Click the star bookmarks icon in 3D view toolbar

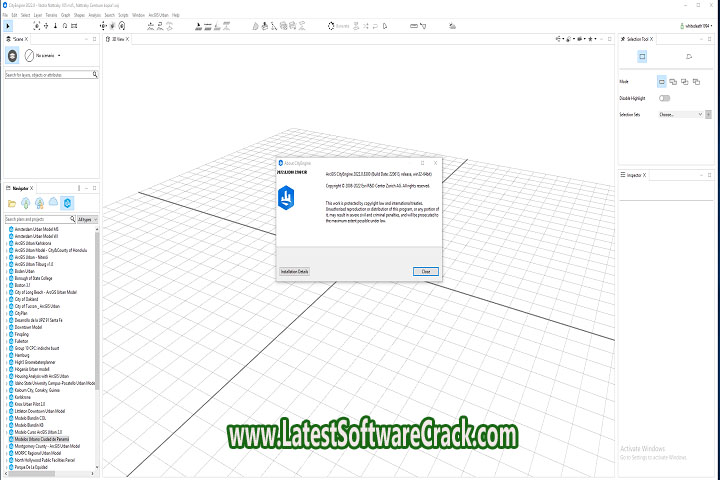coord(591,39)
